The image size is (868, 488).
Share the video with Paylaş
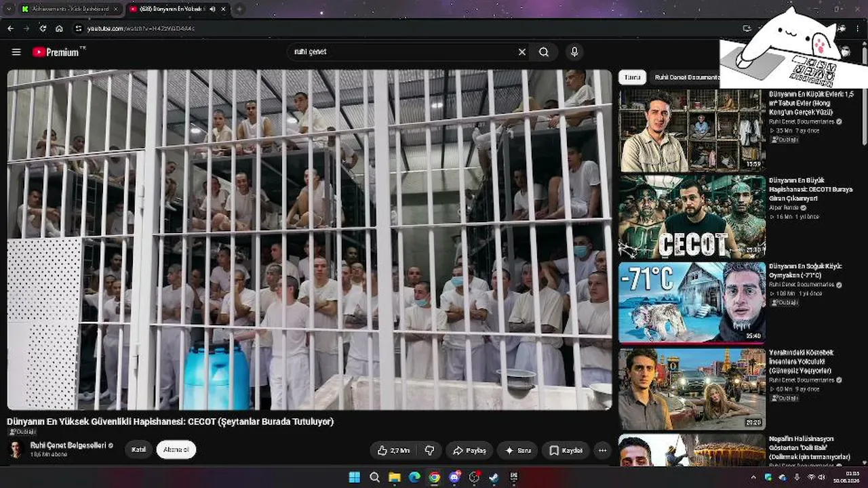pyautogui.click(x=469, y=451)
